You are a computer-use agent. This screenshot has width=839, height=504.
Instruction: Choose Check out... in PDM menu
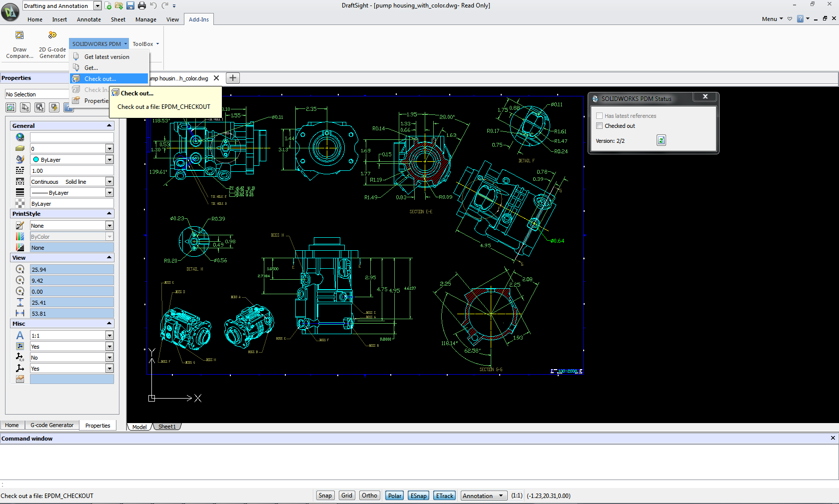click(109, 78)
